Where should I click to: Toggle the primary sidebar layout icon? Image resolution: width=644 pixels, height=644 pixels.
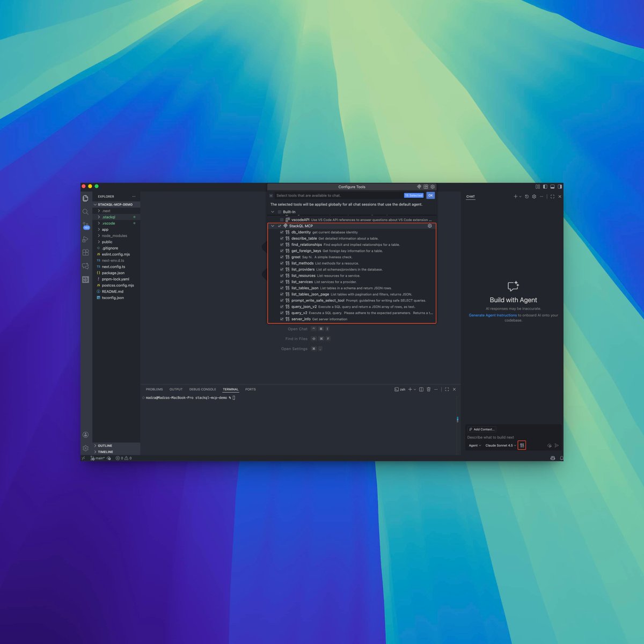pos(545,187)
